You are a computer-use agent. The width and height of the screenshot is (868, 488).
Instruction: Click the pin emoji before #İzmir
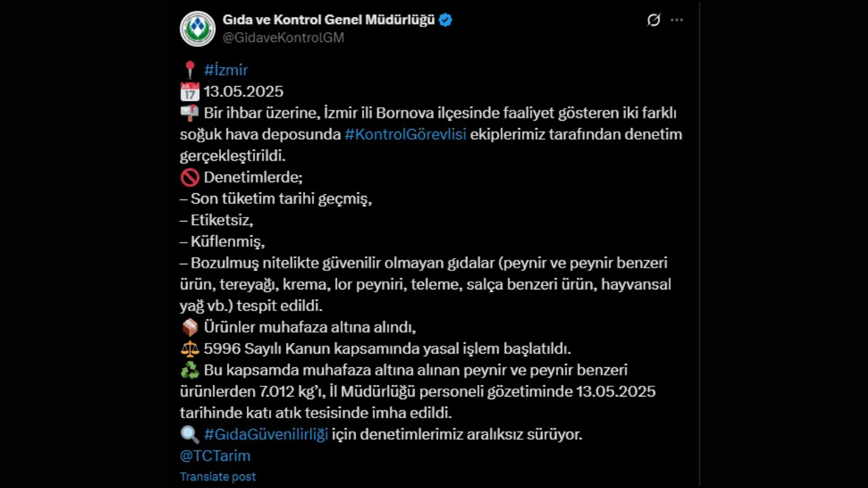click(190, 69)
